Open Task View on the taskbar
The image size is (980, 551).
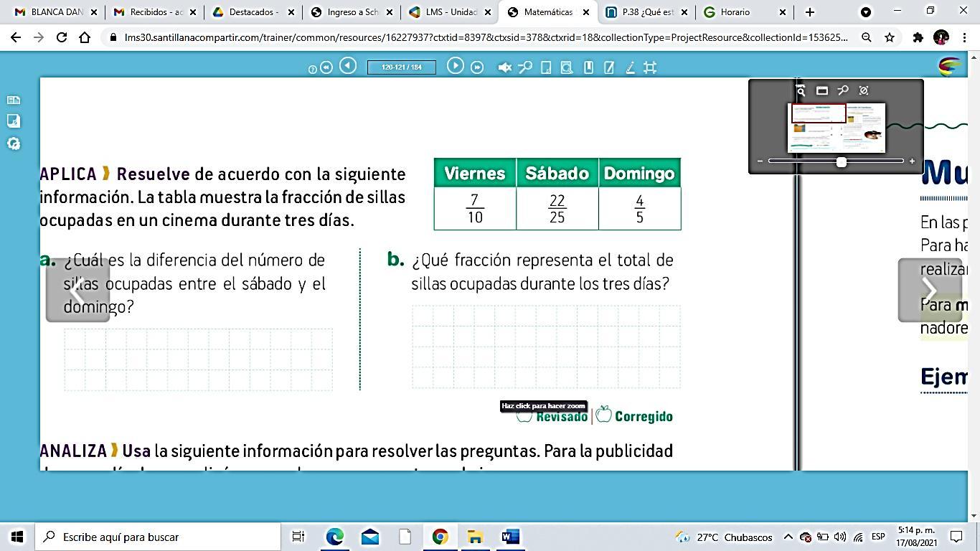click(x=298, y=537)
